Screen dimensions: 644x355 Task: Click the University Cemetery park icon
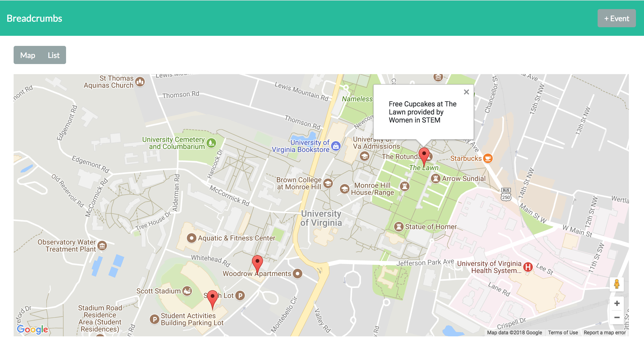(x=211, y=143)
